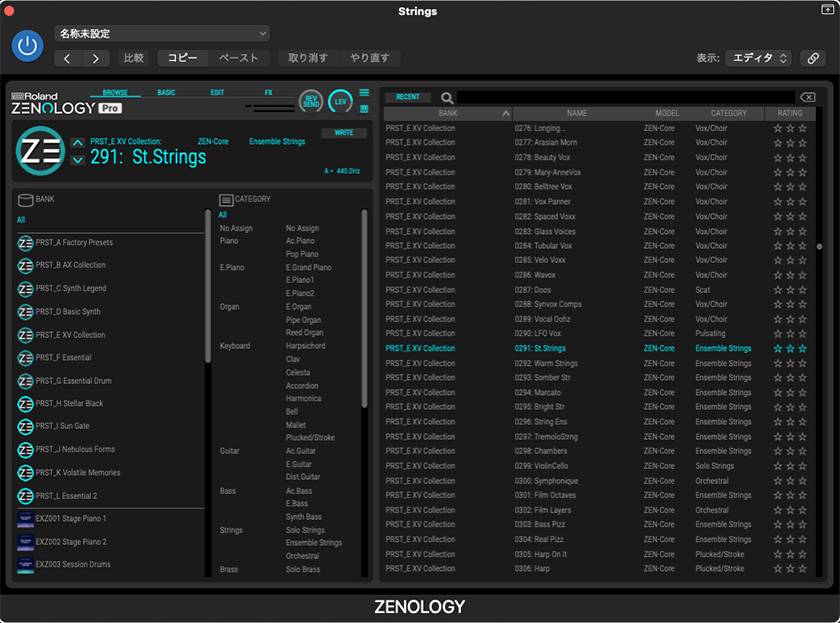This screenshot has height=623, width=840.
Task: Click the small icon below hamburger menu
Action: coord(364,109)
